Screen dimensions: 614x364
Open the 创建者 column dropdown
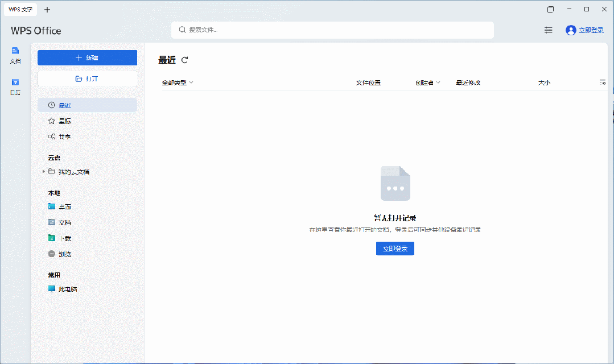pyautogui.click(x=427, y=82)
